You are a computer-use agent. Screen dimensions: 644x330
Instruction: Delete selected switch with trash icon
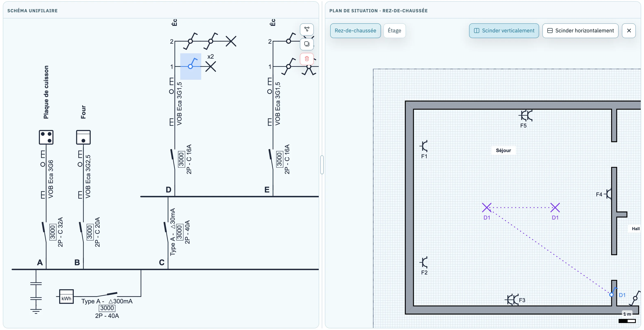pyautogui.click(x=307, y=59)
